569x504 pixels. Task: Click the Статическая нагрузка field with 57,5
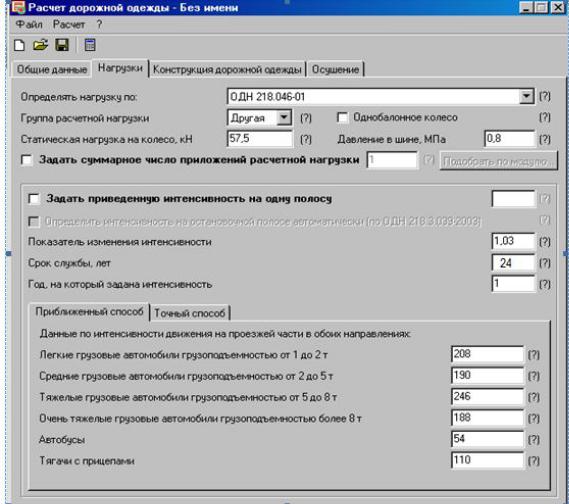(x=260, y=139)
